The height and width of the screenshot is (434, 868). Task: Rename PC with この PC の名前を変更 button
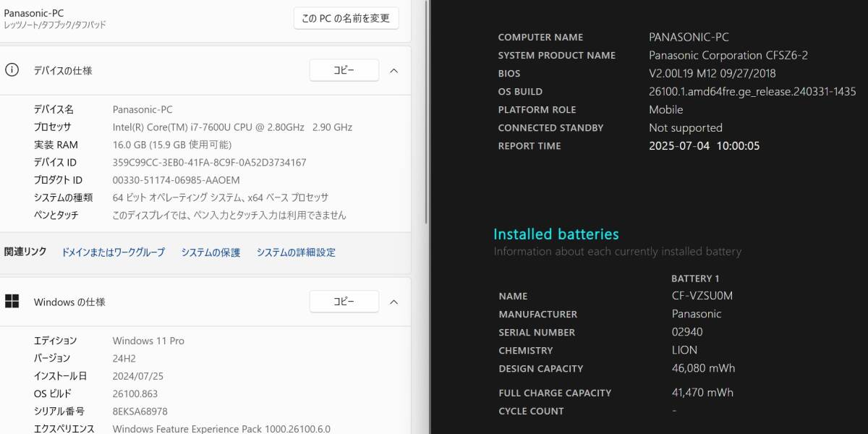tap(346, 18)
